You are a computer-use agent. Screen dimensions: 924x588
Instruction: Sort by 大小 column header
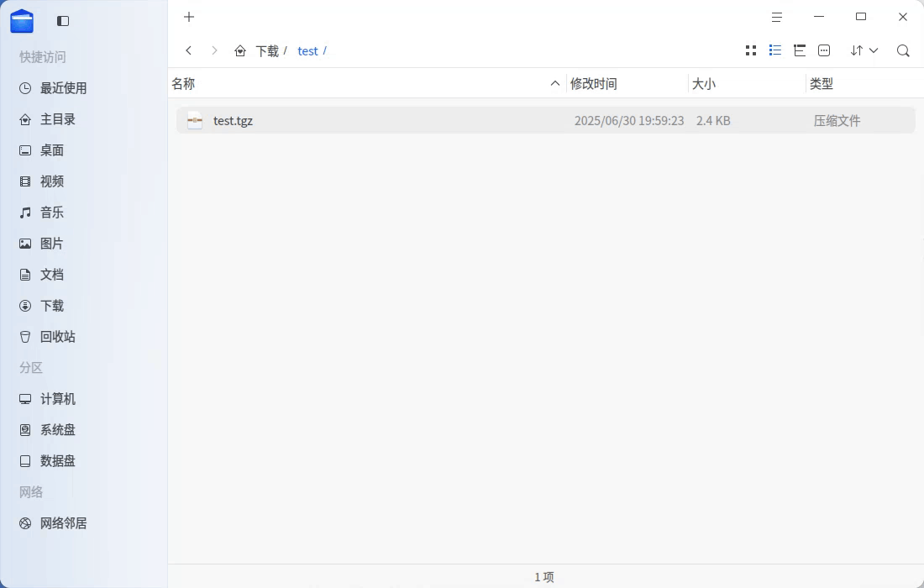point(704,84)
